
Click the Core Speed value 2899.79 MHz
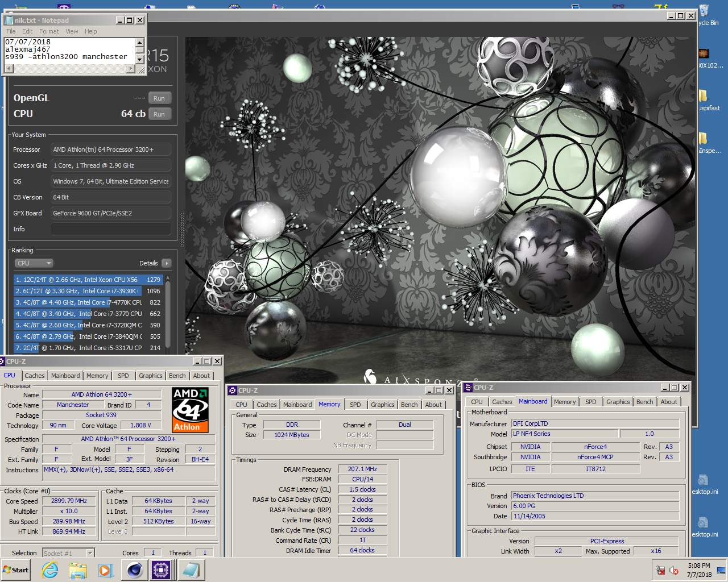tap(69, 501)
